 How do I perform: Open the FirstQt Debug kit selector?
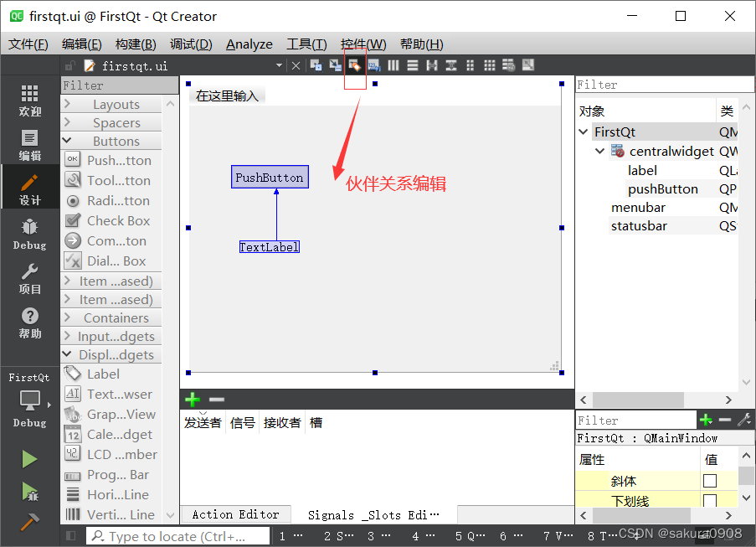[x=30, y=400]
